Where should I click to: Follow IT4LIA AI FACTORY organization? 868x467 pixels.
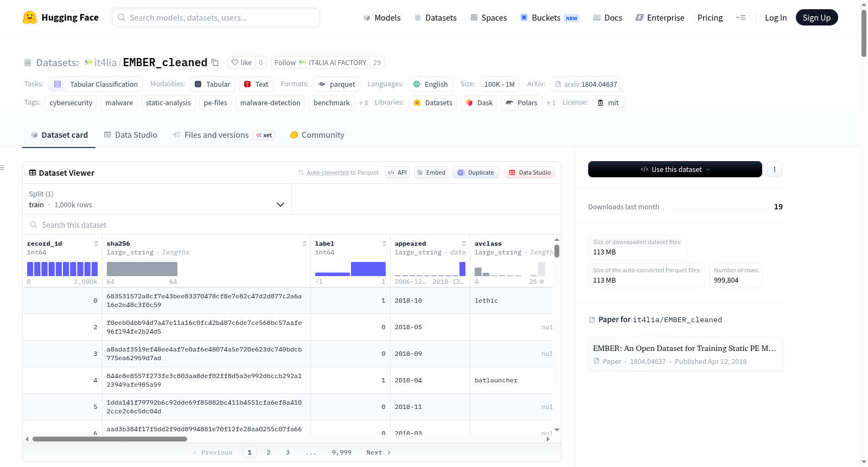[321, 62]
